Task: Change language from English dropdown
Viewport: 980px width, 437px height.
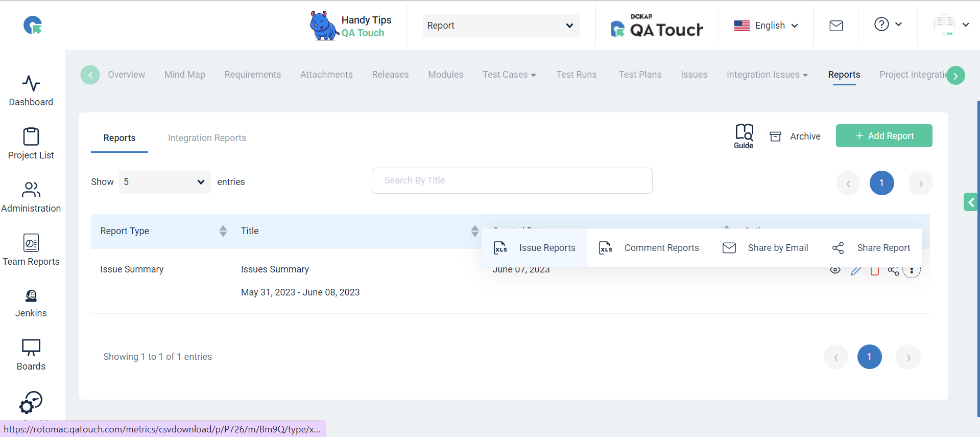Action: [x=766, y=26]
